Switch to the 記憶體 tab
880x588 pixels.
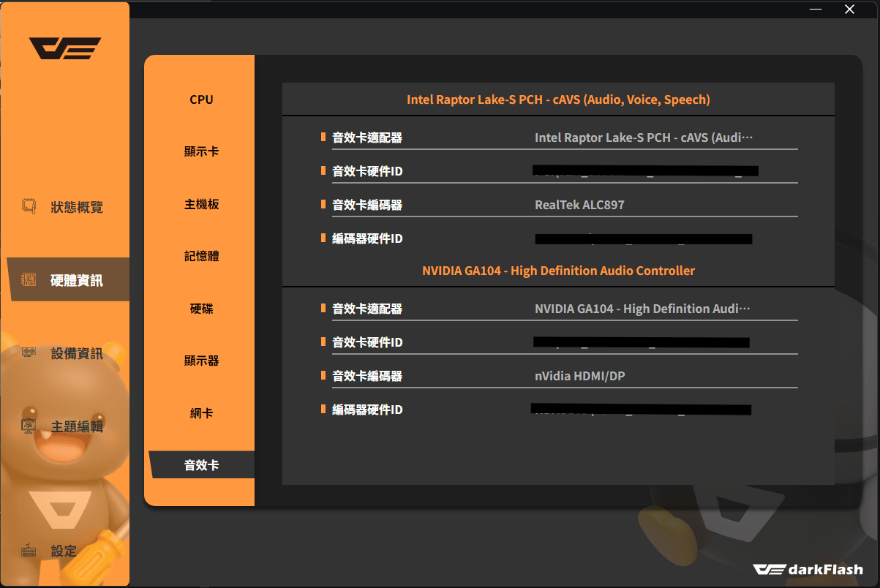201,256
